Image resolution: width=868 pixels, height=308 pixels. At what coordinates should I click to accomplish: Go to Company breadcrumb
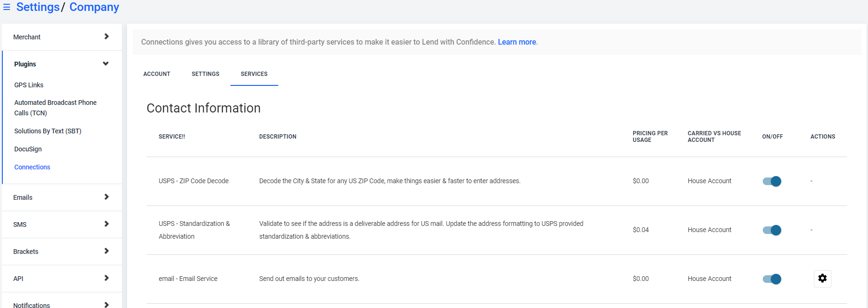coord(94,7)
